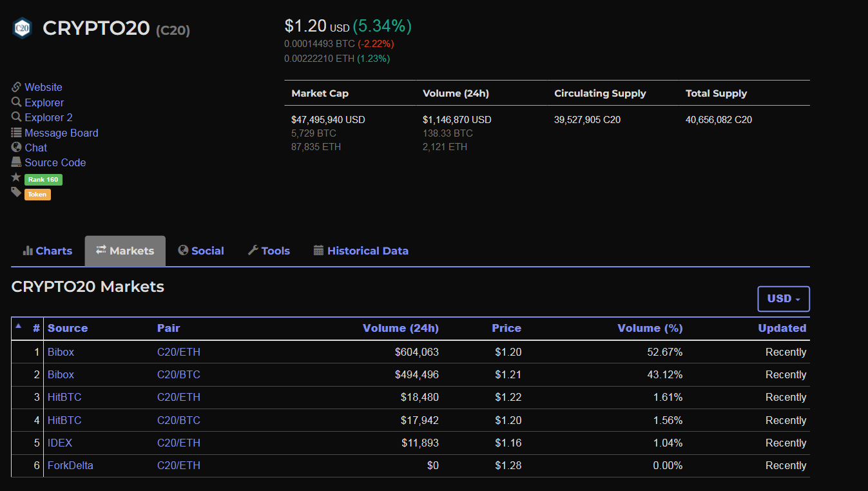Viewport: 868px width, 491px height.
Task: Open the Source Code link
Action: pyautogui.click(x=55, y=162)
